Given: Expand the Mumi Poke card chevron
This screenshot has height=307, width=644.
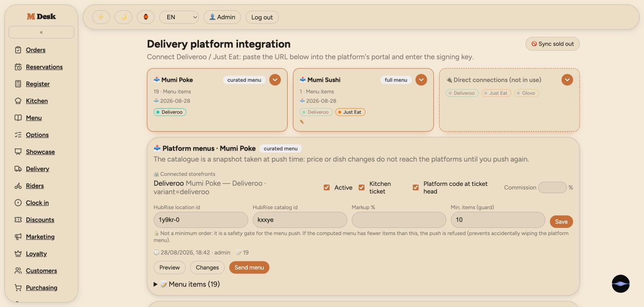Looking at the screenshot, I should tap(275, 80).
